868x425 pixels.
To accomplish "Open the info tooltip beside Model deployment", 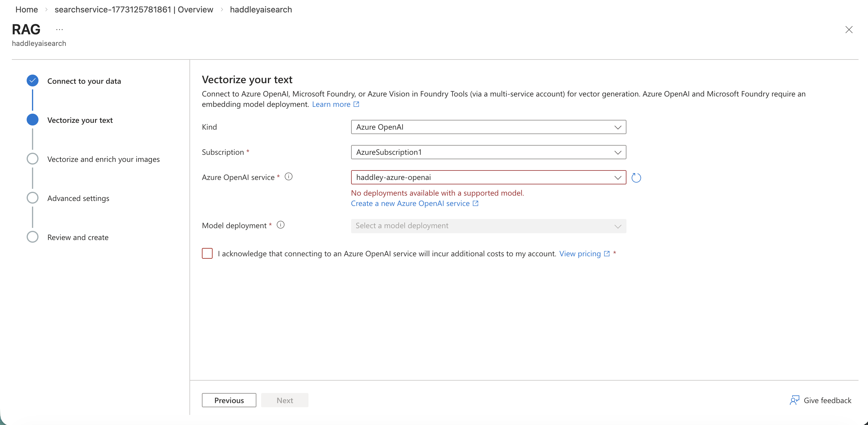I will point(280,225).
